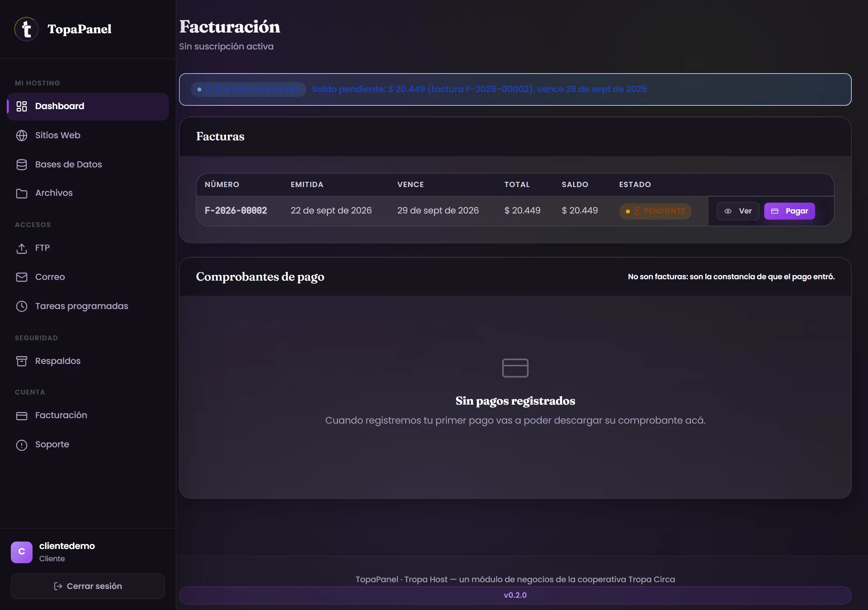
Task: Click the clientedemo username text
Action: (x=67, y=546)
